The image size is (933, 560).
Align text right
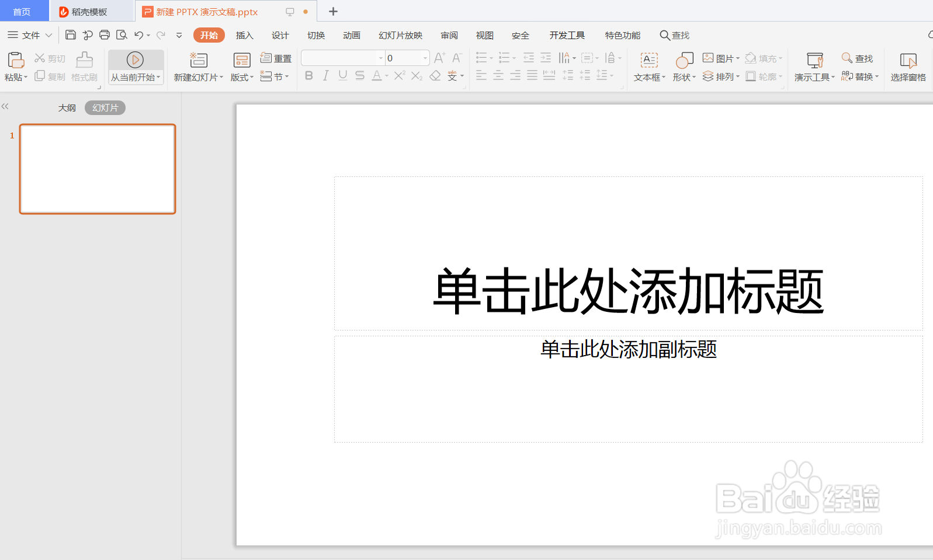[x=515, y=75]
